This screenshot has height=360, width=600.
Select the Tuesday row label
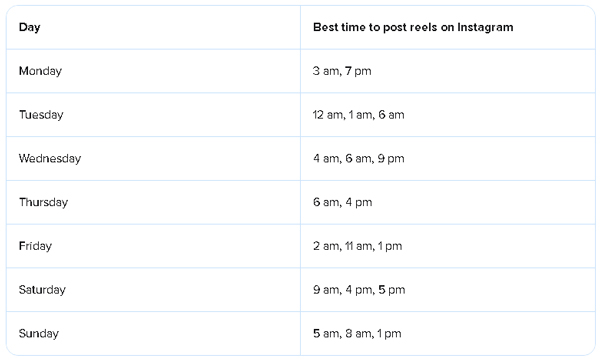[x=41, y=115]
